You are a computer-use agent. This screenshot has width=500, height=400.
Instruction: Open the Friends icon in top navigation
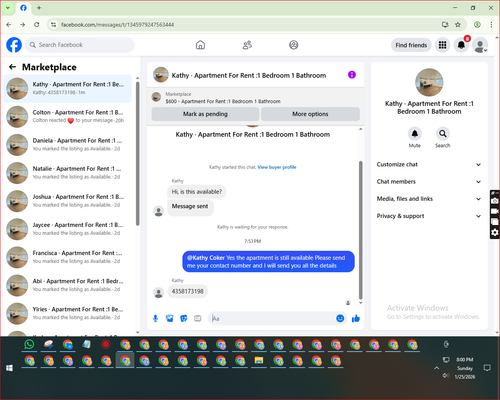pyautogui.click(x=247, y=45)
